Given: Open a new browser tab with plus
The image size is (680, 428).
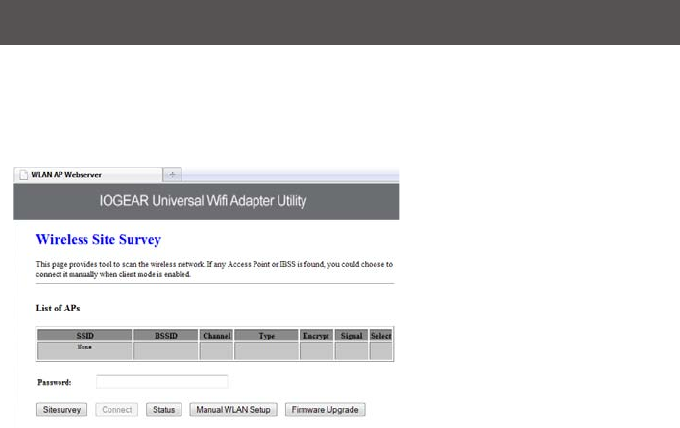Looking at the screenshot, I should (x=172, y=175).
